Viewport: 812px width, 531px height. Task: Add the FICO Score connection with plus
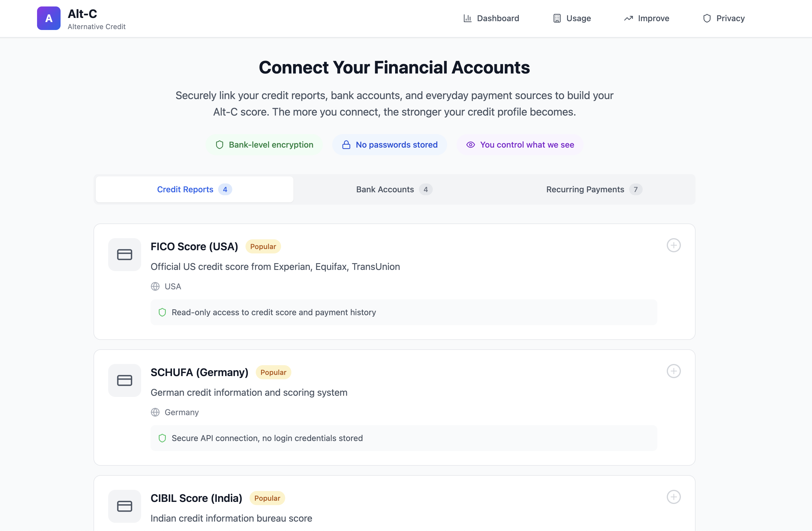pos(674,246)
